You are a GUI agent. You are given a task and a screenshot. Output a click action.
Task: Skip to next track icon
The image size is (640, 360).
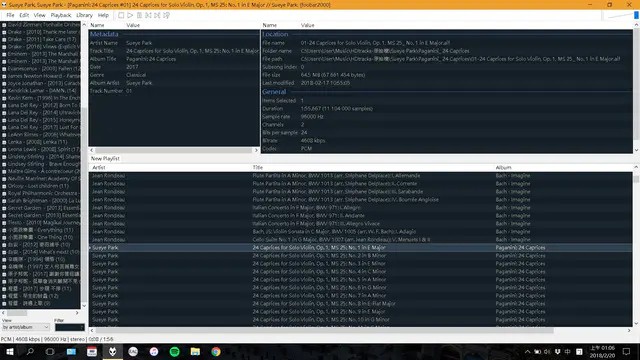[157, 15]
